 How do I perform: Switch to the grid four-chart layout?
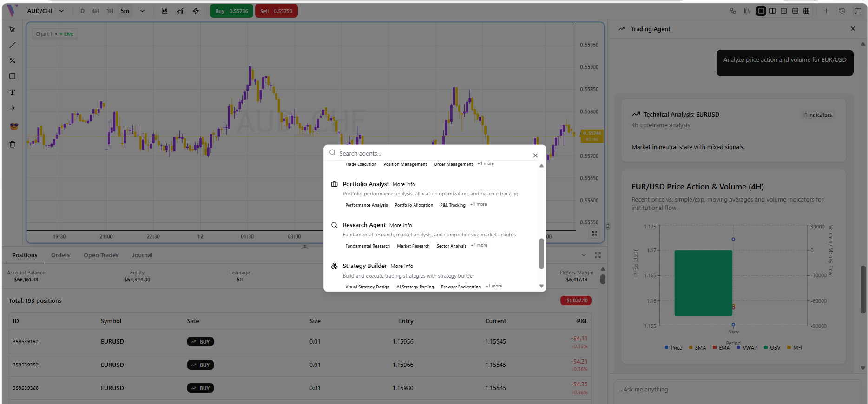point(806,11)
